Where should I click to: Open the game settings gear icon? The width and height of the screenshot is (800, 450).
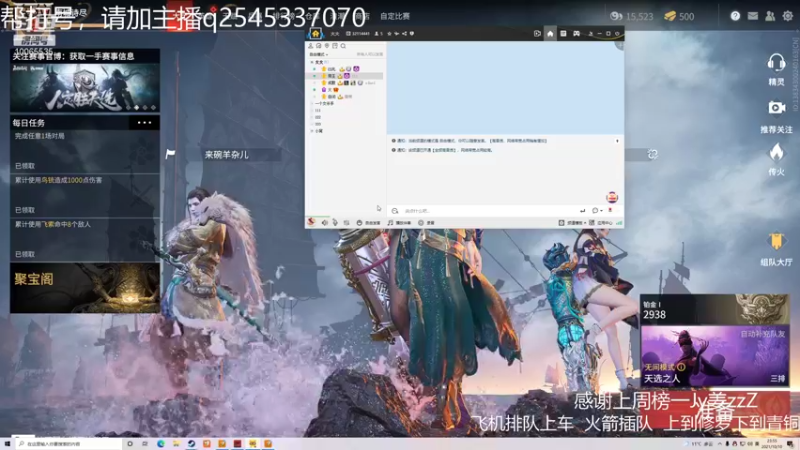click(x=788, y=16)
